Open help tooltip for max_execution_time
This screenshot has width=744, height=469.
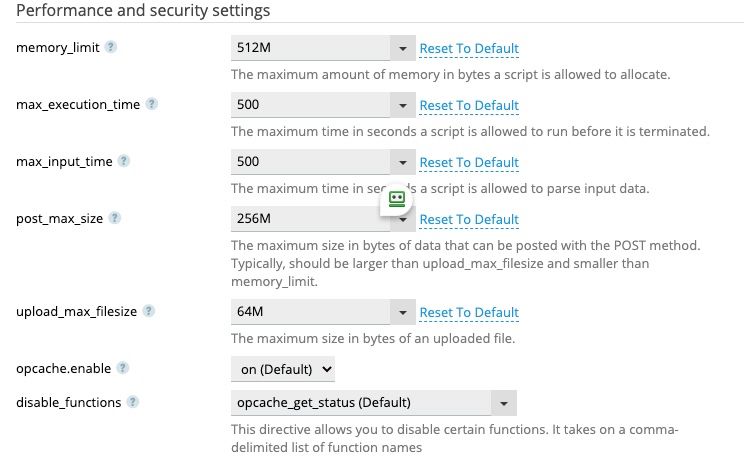(151, 104)
